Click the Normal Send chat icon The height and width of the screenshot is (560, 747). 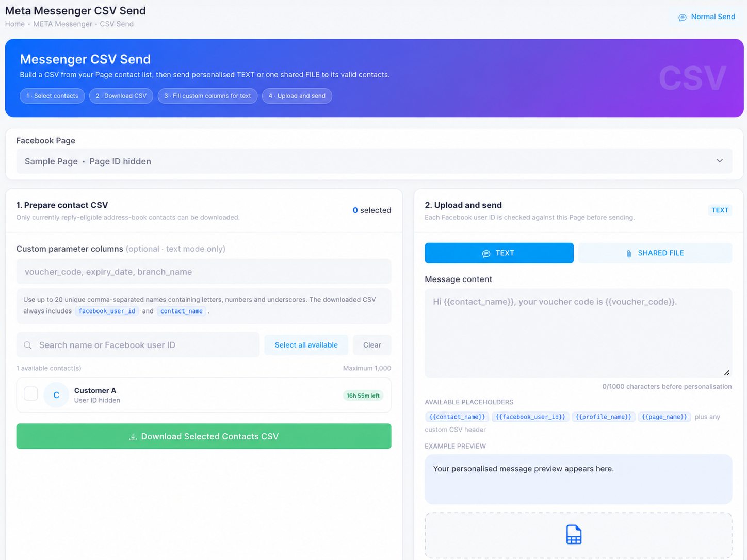(x=682, y=18)
